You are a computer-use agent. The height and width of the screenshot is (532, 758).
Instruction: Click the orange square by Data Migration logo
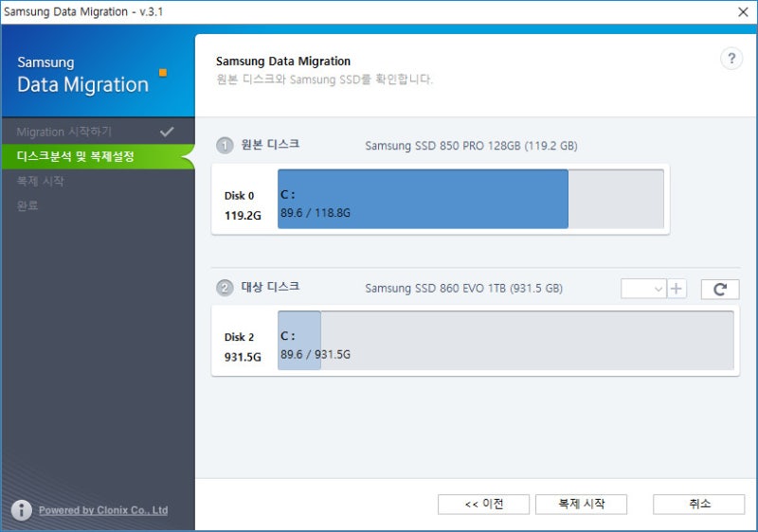point(163,72)
